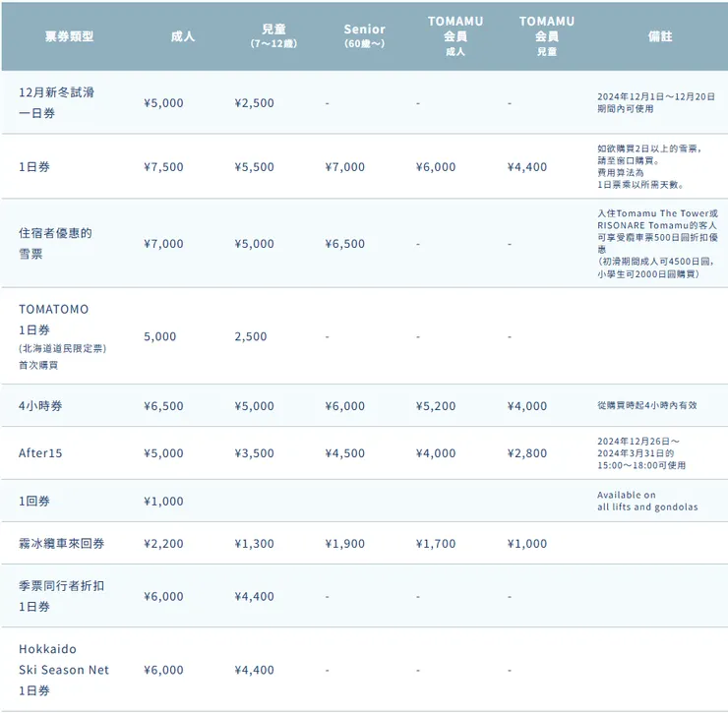This screenshot has height=713, width=728.
Task: Click ¥7,500 adult price for 1日券
Action: [163, 167]
